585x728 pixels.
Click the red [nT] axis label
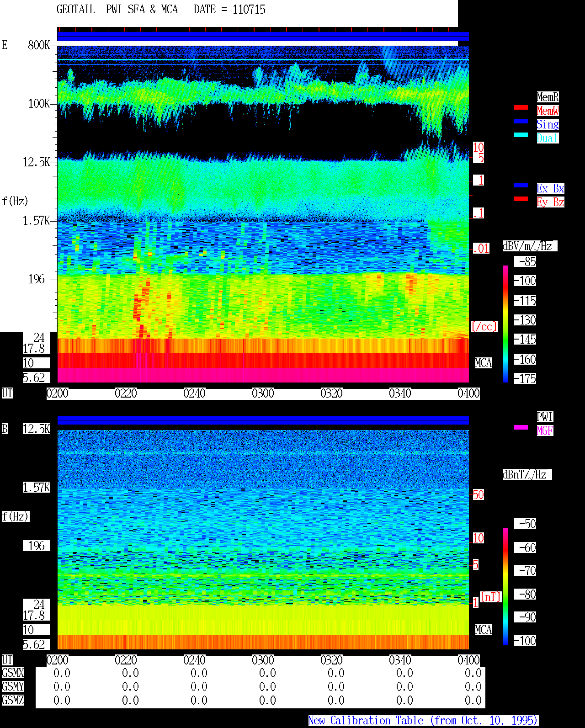491,597
